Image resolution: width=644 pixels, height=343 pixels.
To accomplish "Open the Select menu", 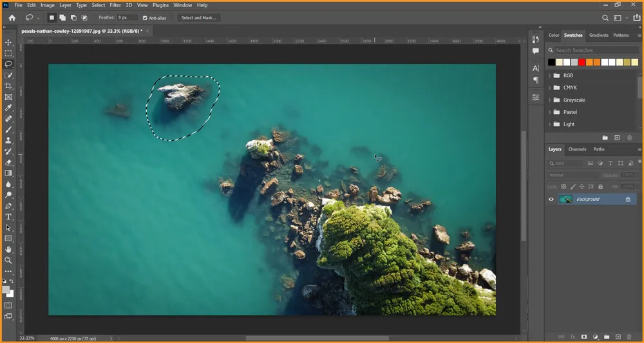I will tap(98, 5).
